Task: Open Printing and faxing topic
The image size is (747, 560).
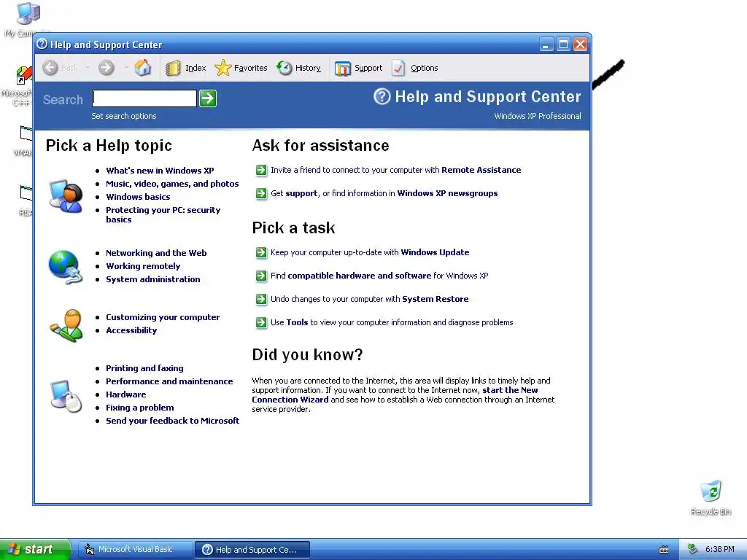Action: (144, 368)
